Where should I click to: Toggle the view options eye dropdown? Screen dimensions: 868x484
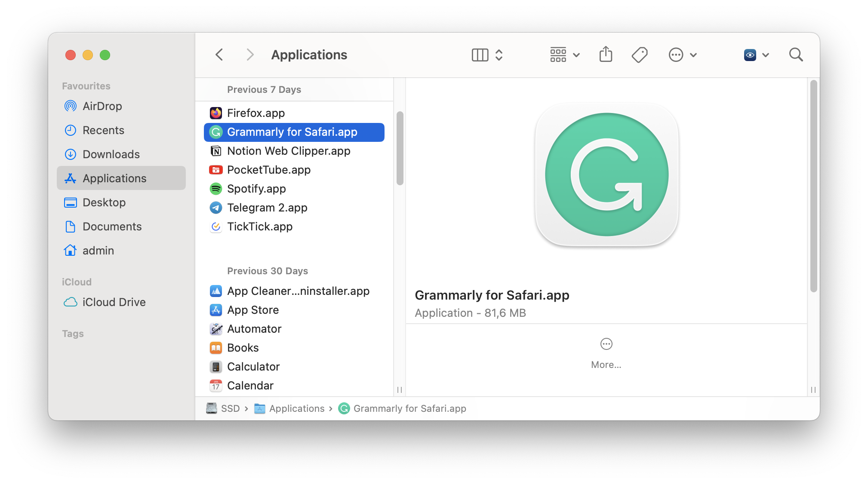tap(754, 55)
